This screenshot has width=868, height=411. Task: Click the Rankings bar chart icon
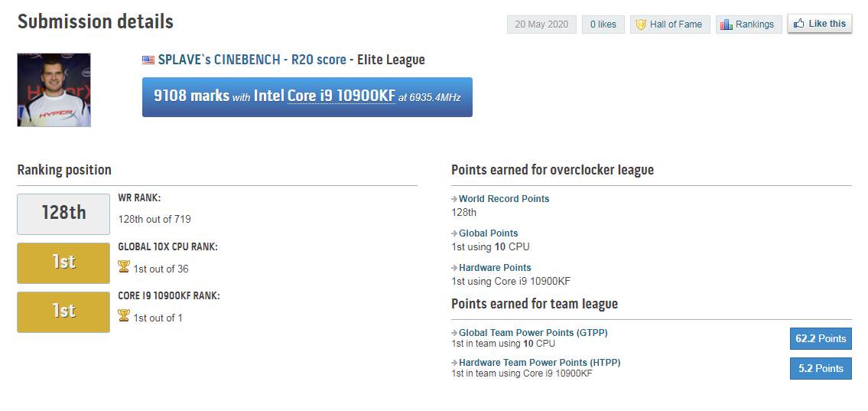click(x=726, y=24)
